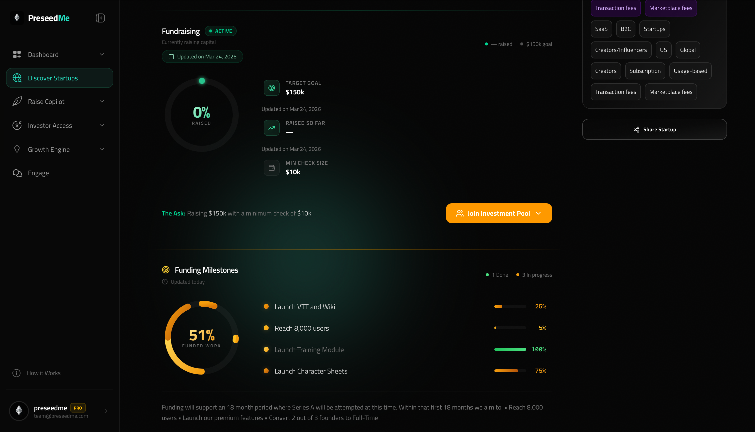Open the Engage menu item
The height and width of the screenshot is (432, 755).
pos(39,173)
